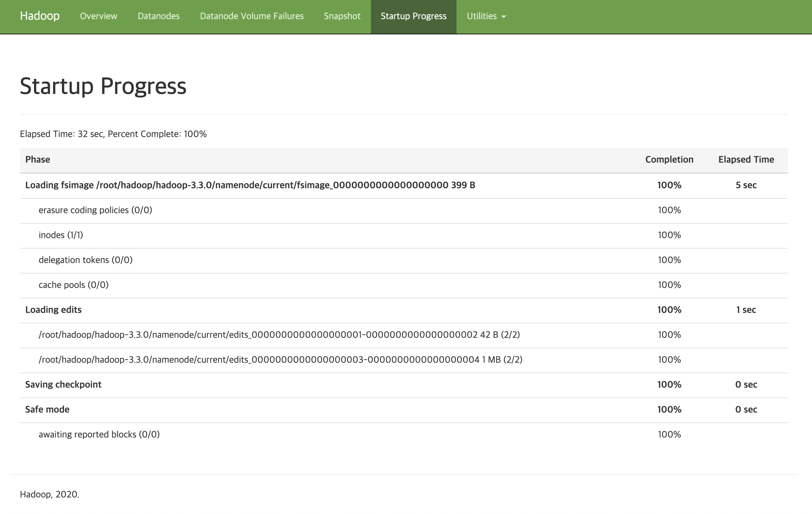812x514 pixels.
Task: Click the Completion column header
Action: pyautogui.click(x=669, y=160)
